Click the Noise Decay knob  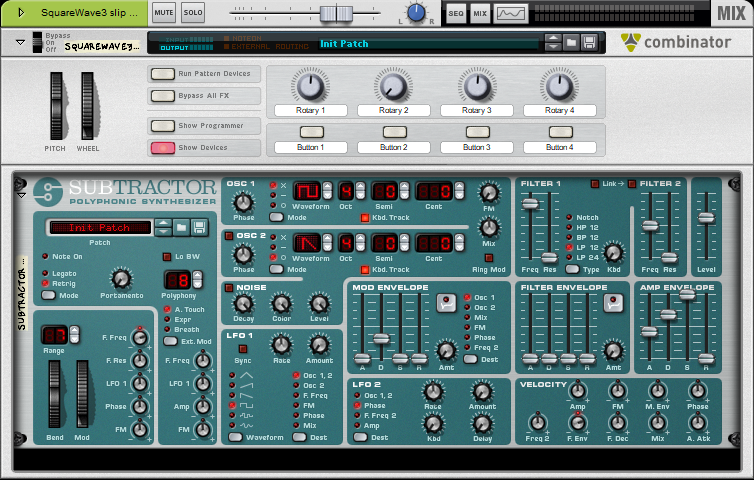point(243,304)
